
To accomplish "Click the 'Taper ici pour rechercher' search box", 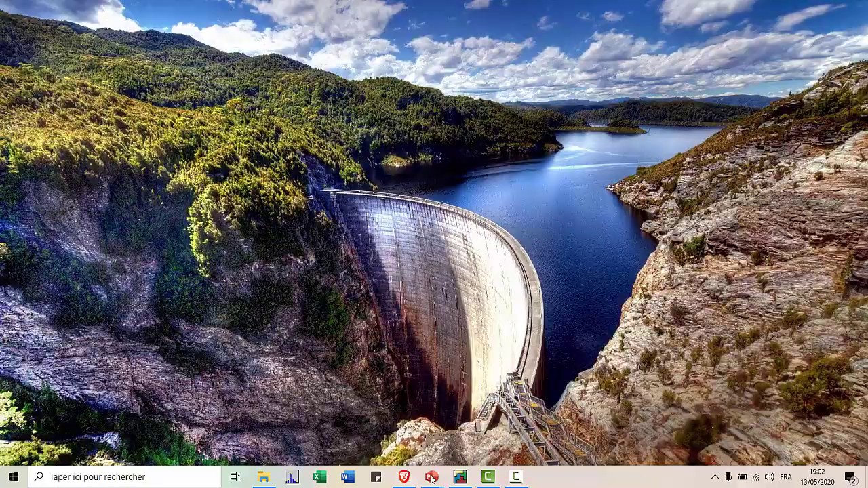I will click(x=125, y=476).
